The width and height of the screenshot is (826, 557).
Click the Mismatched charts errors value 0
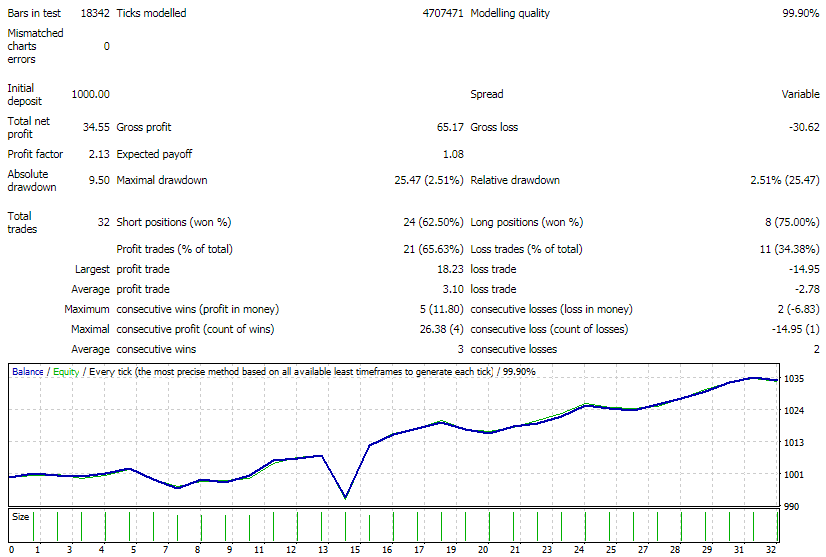coord(106,46)
